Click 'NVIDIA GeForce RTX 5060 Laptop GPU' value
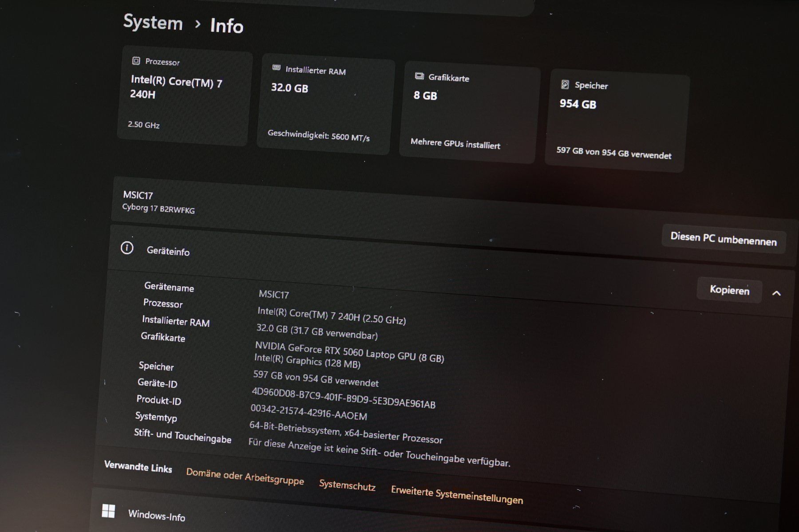This screenshot has width=799, height=532. pos(349,351)
